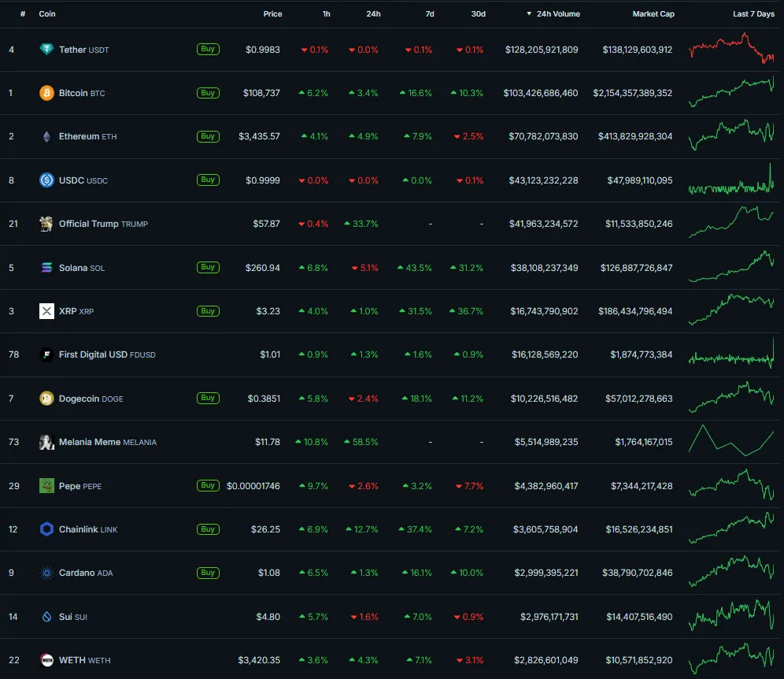The width and height of the screenshot is (784, 679).
Task: Click the WETH logo icon
Action: point(46,660)
